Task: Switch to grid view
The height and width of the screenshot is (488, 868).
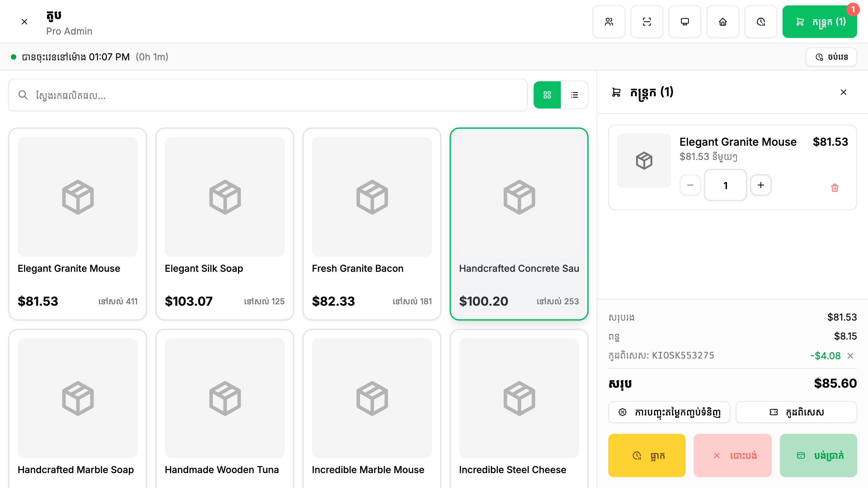Action: [x=547, y=95]
